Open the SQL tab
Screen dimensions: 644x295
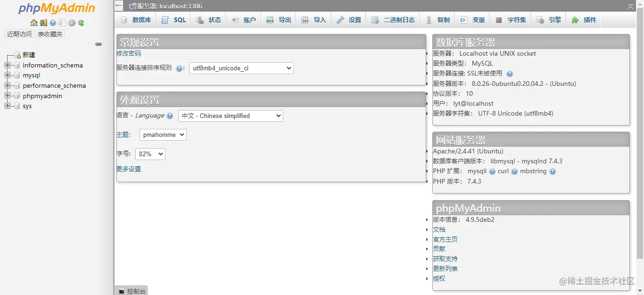(x=173, y=20)
